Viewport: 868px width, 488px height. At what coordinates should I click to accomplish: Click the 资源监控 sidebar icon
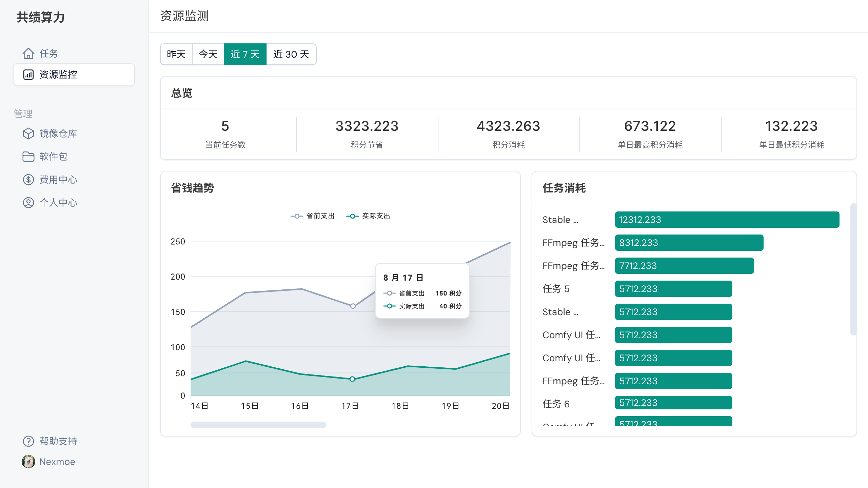pos(28,74)
